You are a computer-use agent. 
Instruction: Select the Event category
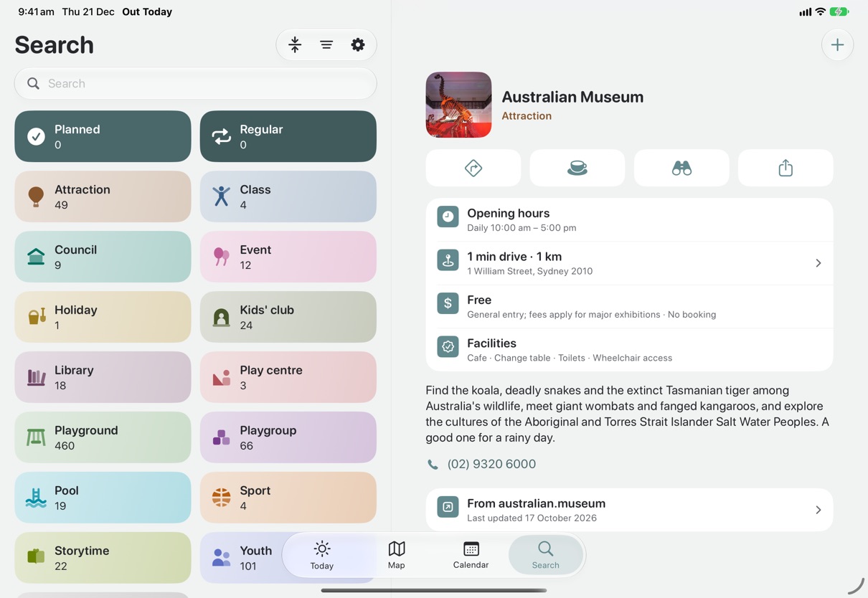[288, 257]
